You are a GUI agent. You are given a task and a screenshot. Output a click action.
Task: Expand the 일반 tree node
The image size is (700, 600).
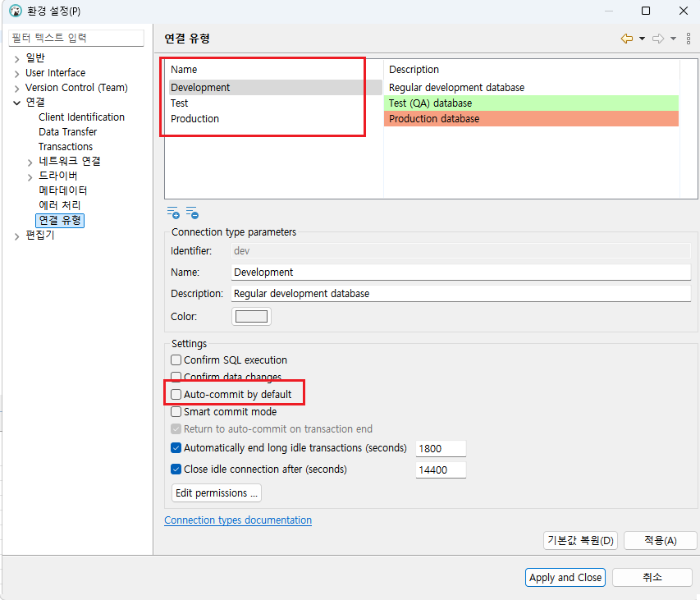16,59
